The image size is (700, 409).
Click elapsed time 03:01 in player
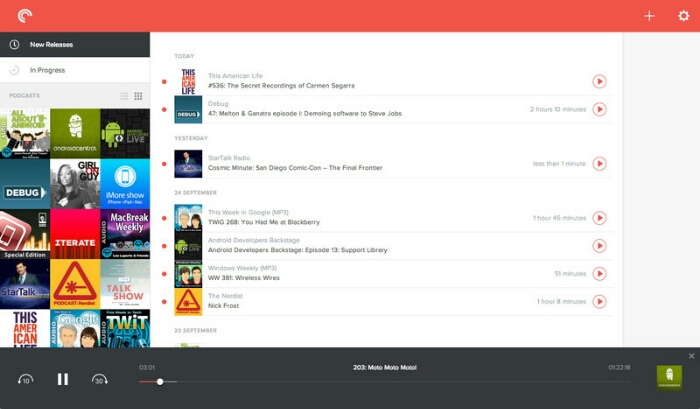147,367
